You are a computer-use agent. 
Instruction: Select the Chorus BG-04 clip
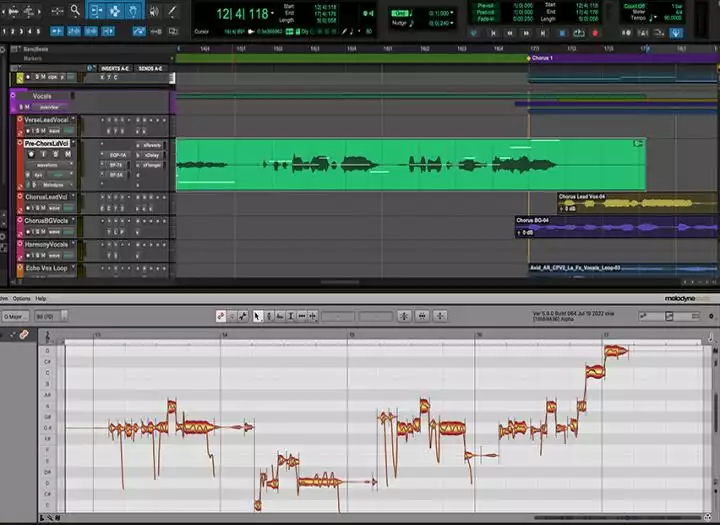617,227
